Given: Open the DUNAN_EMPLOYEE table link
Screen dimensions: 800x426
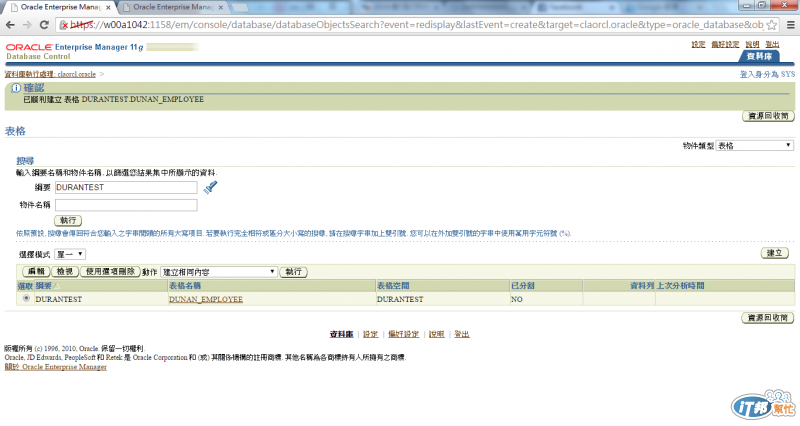Looking at the screenshot, I should pos(206,299).
